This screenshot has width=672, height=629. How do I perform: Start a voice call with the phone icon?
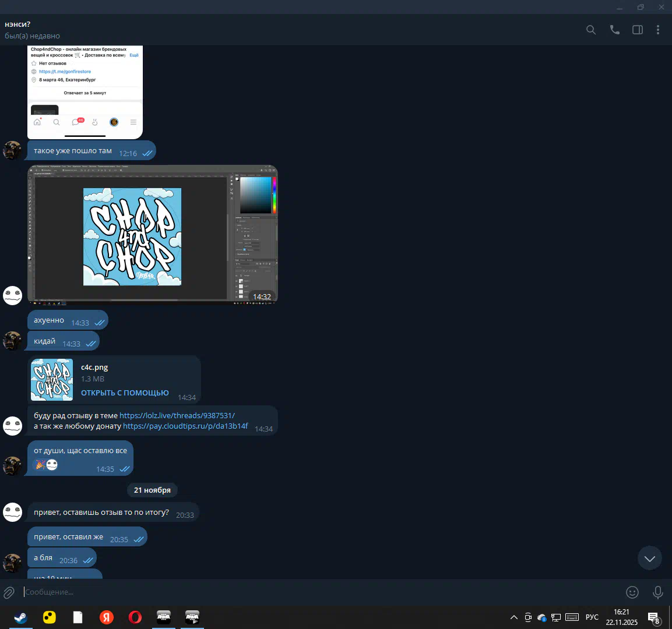point(614,30)
